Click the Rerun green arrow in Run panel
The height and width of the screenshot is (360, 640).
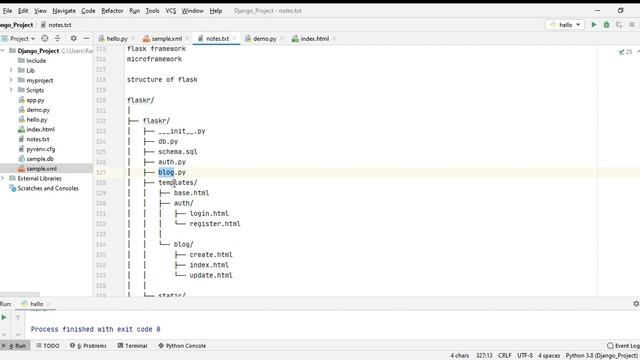tap(4, 317)
